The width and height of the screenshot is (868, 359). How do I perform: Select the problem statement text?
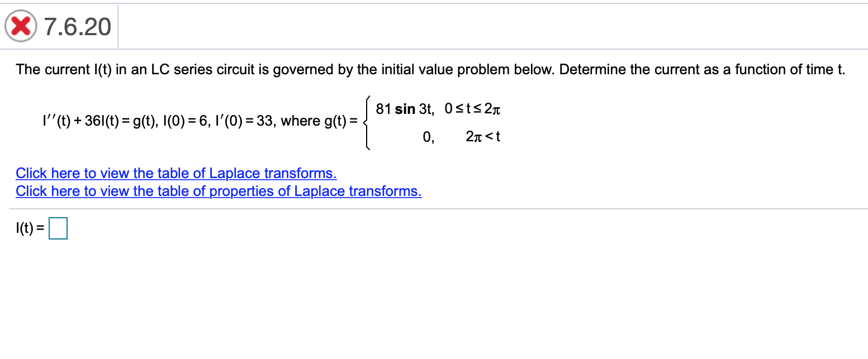430,69
